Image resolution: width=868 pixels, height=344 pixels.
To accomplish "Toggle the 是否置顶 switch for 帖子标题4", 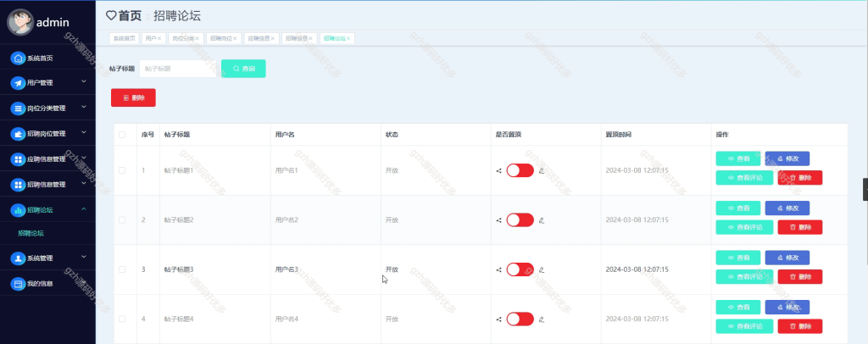I will [520, 319].
